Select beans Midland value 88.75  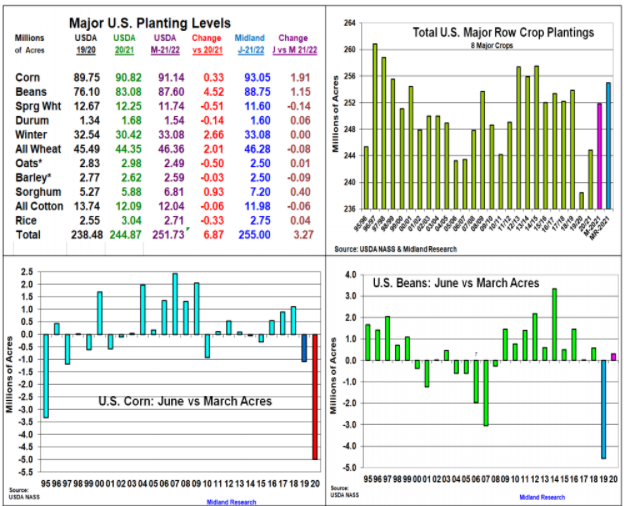(257, 92)
